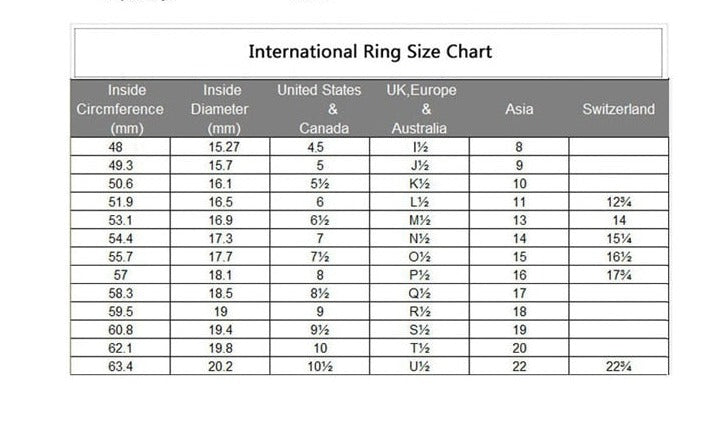Select the 22 Asia size cell
Viewport: 716px width, 444px height.
click(519, 367)
